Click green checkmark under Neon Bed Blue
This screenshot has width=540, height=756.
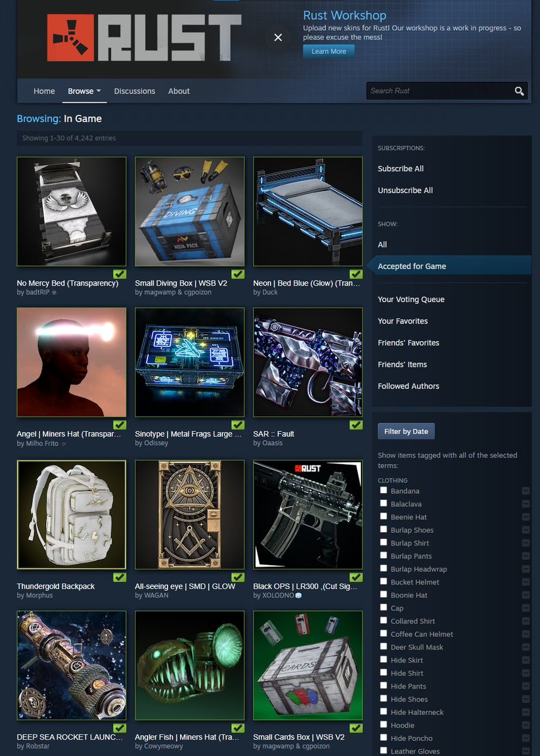pyautogui.click(x=356, y=274)
